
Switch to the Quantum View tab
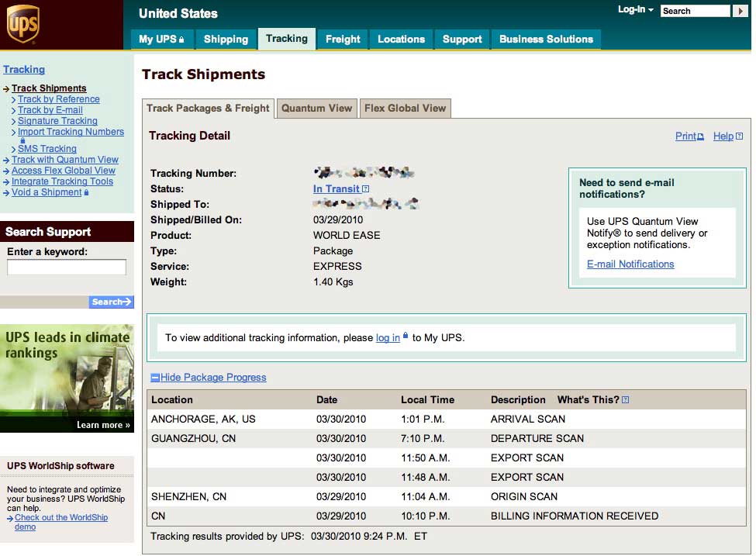pos(317,108)
